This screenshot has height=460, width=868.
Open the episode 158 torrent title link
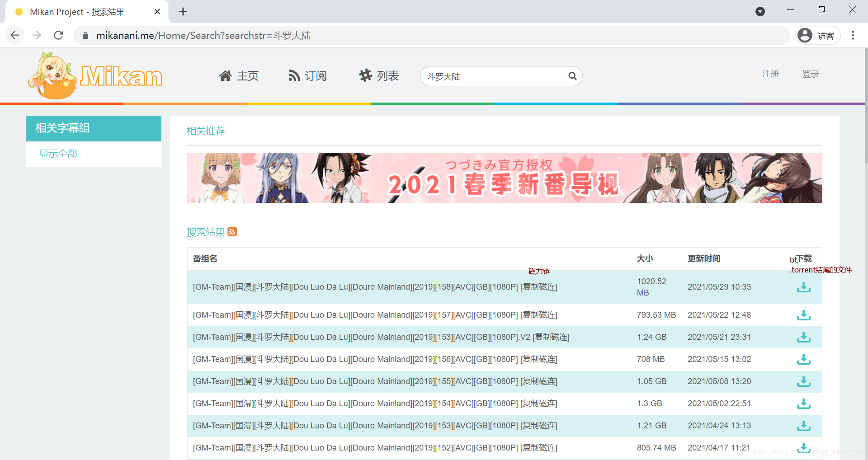(355, 287)
